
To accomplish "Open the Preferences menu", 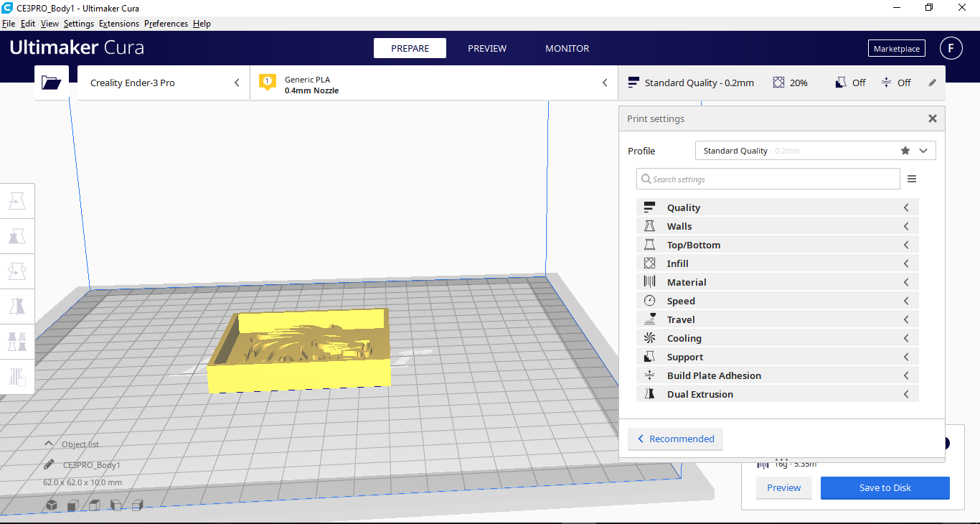I will point(166,24).
